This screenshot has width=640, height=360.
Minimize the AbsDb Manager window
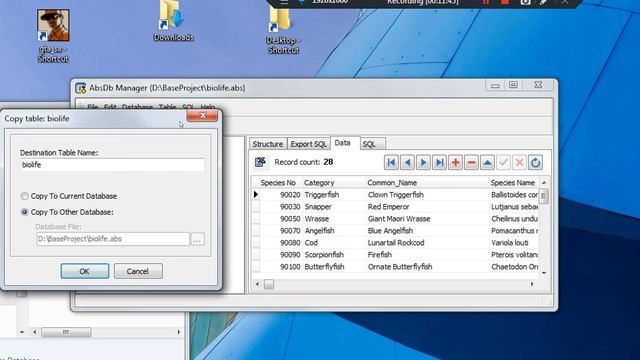(x=495, y=85)
